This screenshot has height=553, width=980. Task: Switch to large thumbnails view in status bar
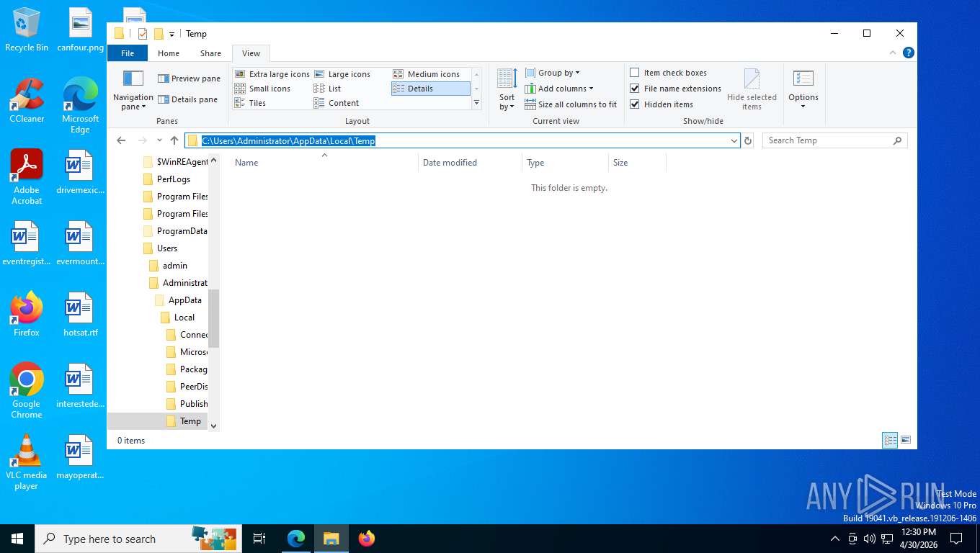(x=906, y=440)
